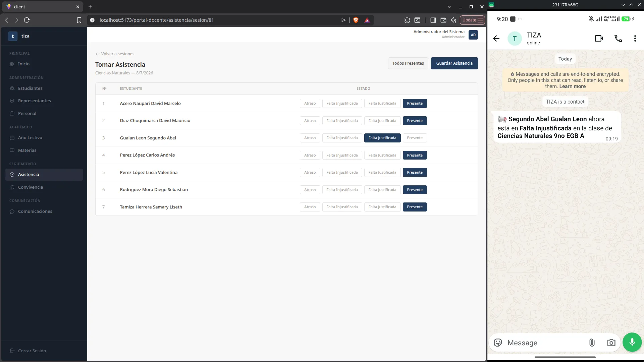Expand the browser tab list chevron
The image size is (644, 362).
(449, 7)
